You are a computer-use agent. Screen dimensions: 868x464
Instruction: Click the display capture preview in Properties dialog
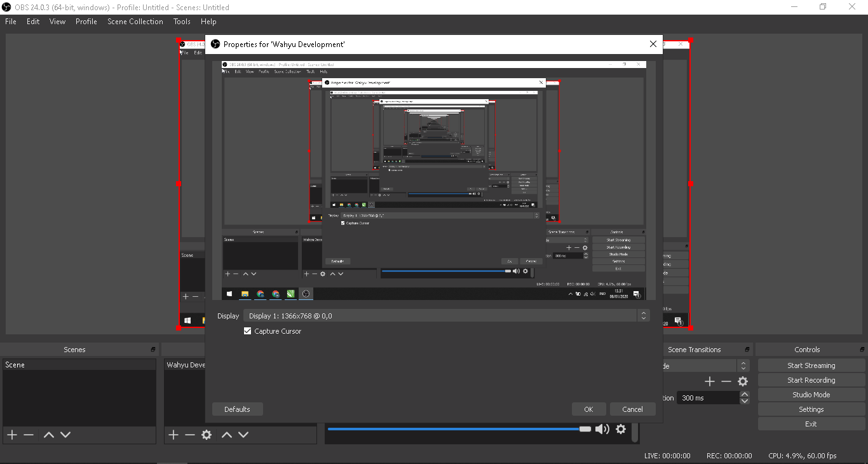click(433, 181)
